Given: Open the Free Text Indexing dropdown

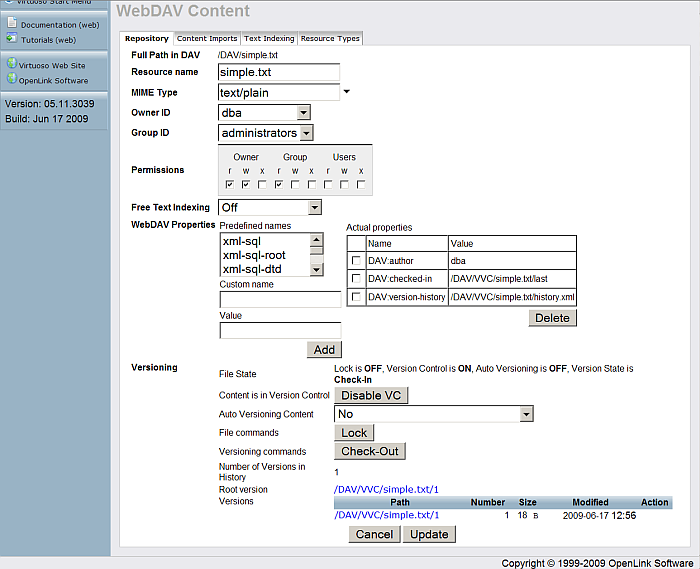Looking at the screenshot, I should 313,207.
